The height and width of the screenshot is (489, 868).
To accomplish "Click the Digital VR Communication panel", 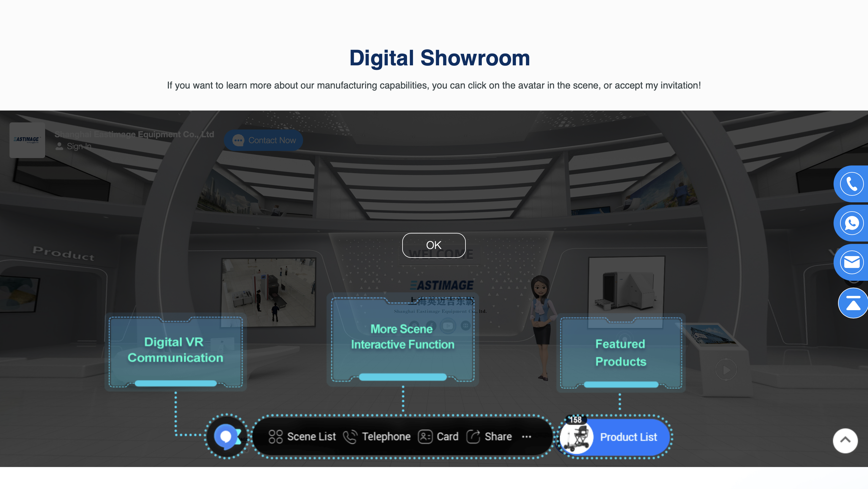I will coord(175,350).
